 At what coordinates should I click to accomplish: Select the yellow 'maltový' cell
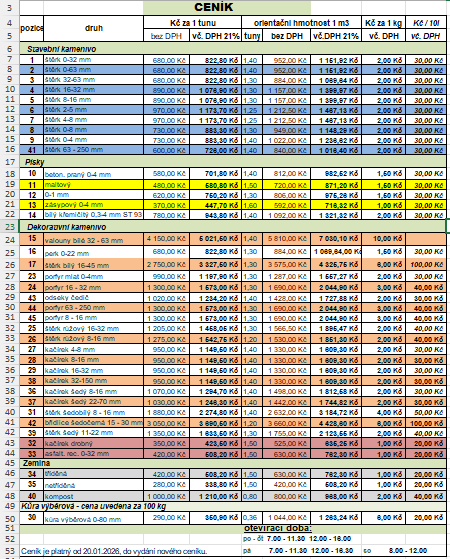pyautogui.click(x=93, y=185)
